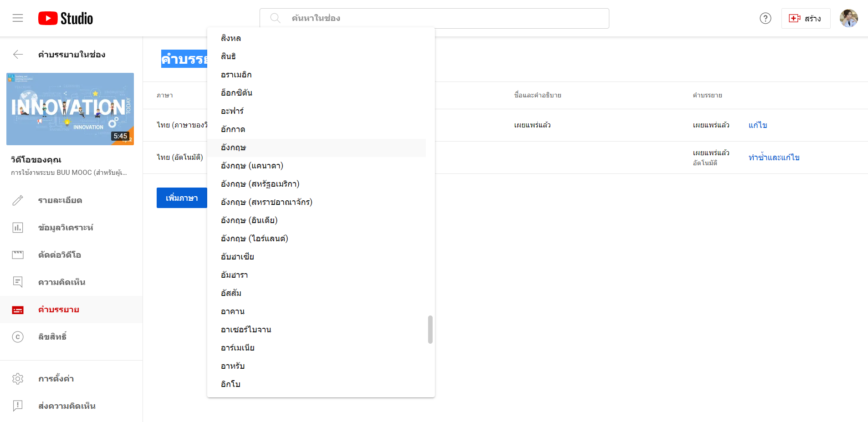This screenshot has height=422, width=868.
Task: Open the video Editor clapperboard icon
Action: pos(18,255)
